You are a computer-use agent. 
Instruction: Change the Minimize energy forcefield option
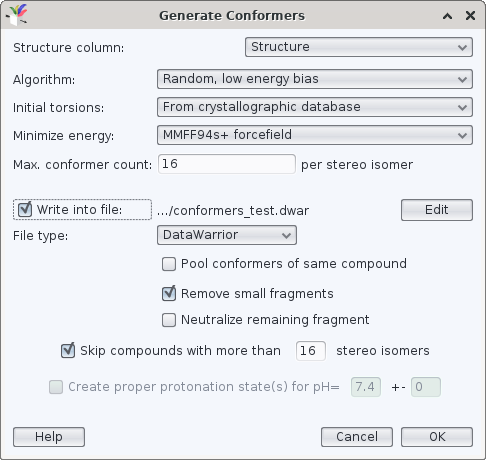tap(315, 135)
